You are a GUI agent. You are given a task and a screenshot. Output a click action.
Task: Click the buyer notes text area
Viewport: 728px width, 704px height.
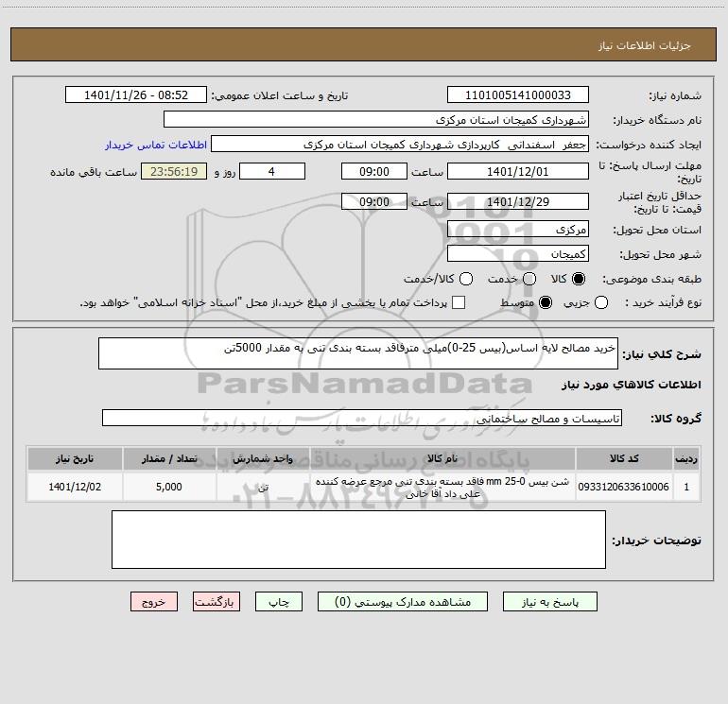[x=358, y=540]
